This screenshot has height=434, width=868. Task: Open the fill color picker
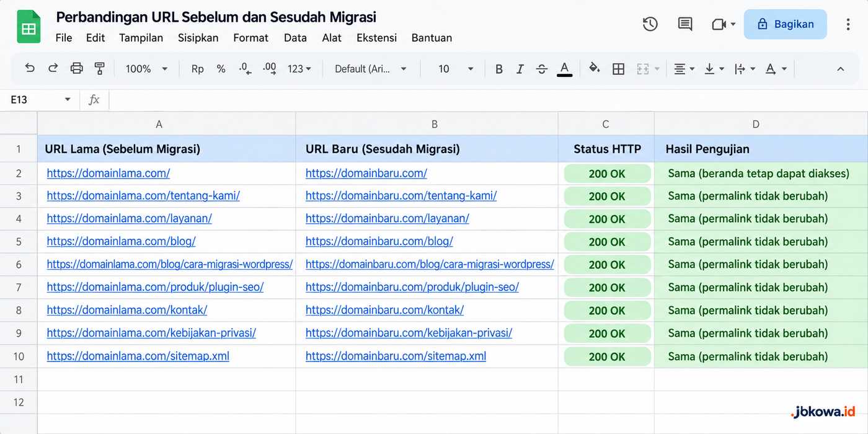[595, 68]
